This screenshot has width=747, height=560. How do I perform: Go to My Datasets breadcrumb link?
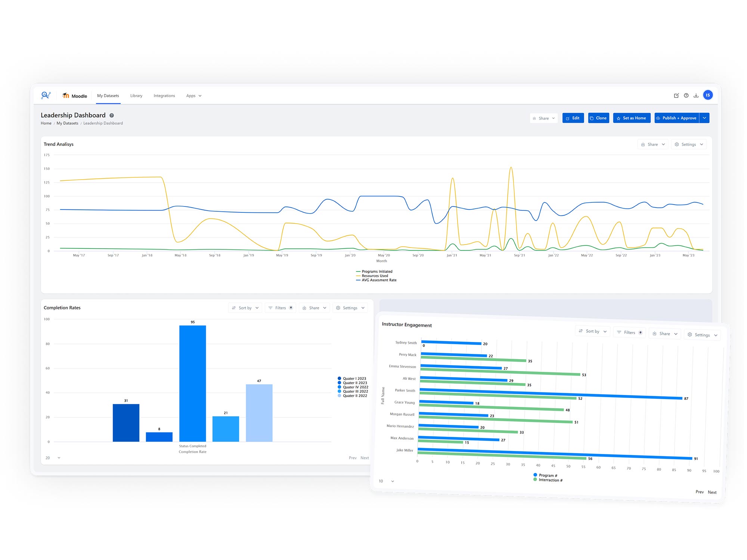coord(67,123)
